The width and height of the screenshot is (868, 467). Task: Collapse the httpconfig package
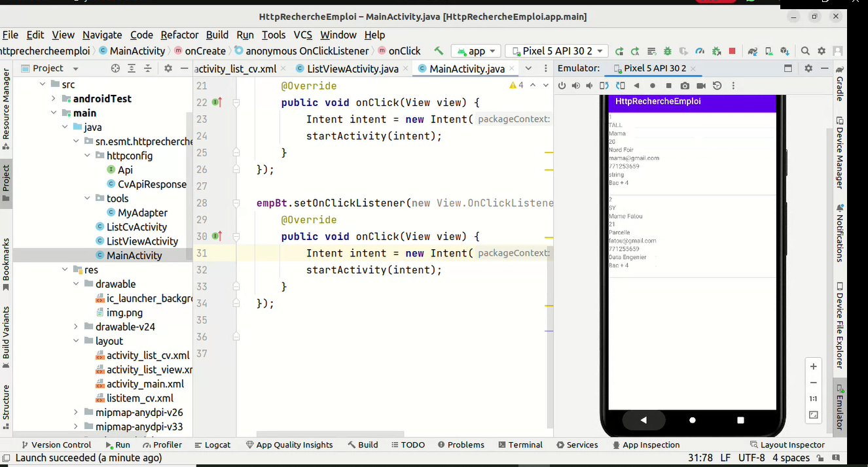point(88,156)
